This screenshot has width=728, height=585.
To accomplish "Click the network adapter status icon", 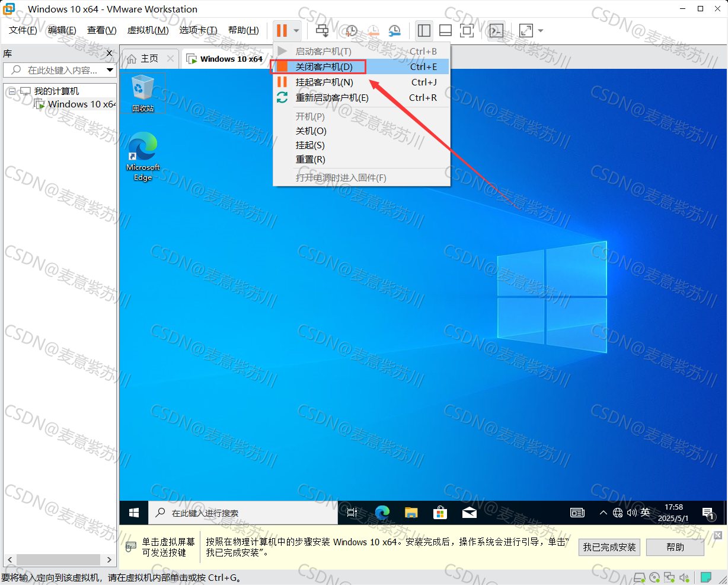I will point(669,577).
